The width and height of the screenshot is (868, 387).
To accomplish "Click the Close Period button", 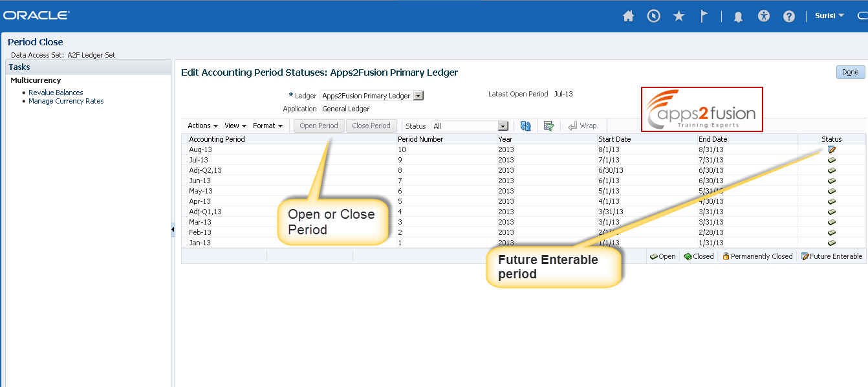I will point(371,126).
